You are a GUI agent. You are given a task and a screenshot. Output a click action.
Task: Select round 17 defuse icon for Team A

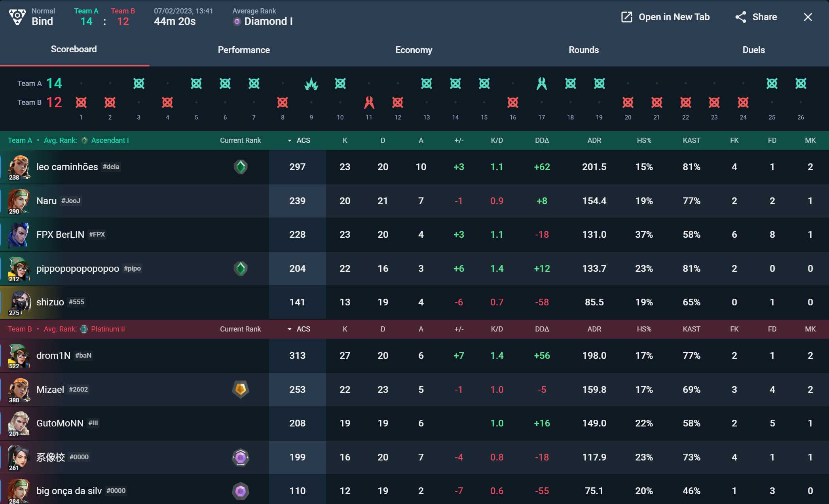click(542, 83)
